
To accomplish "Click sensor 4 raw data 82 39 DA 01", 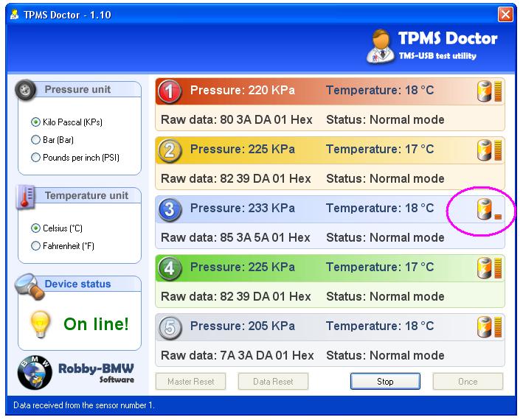I will (x=236, y=296).
